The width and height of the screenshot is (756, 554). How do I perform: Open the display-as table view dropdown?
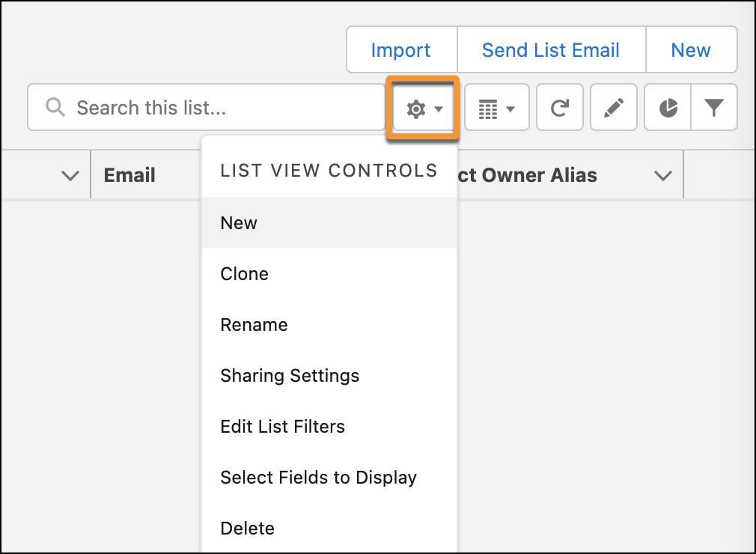point(496,108)
